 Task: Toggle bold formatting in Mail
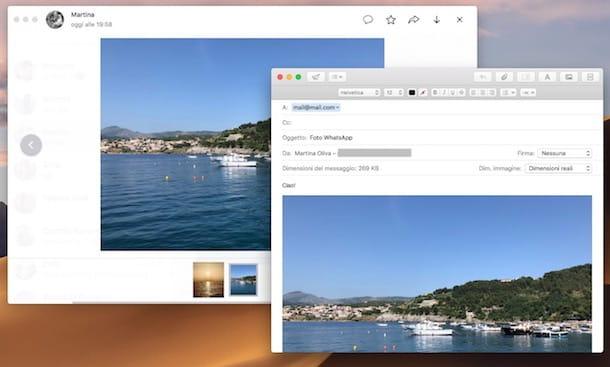pyautogui.click(x=435, y=92)
